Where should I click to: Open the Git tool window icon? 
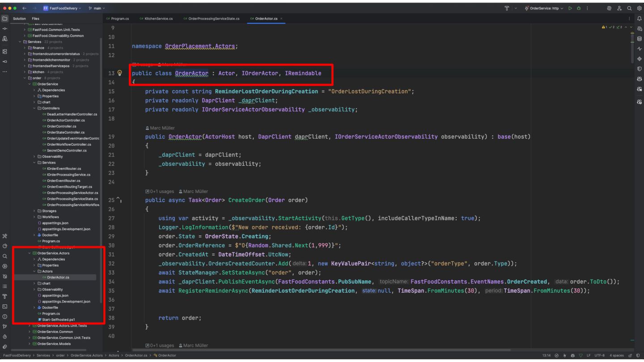click(x=4, y=328)
